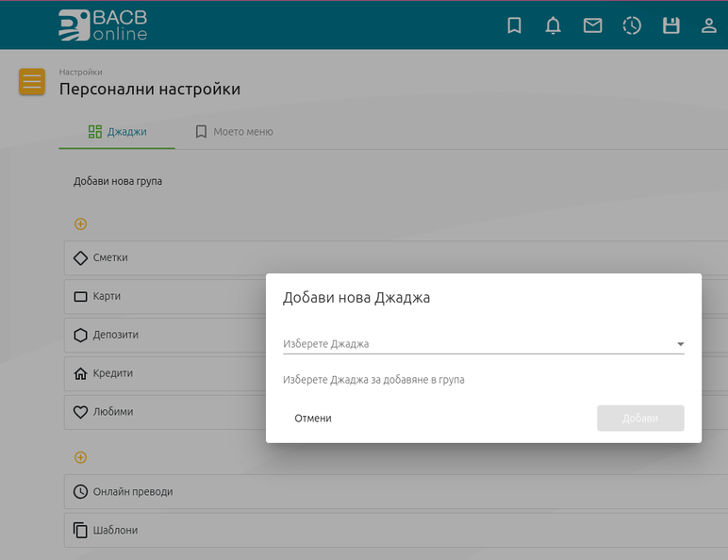Select the Джаджи tab

117,132
